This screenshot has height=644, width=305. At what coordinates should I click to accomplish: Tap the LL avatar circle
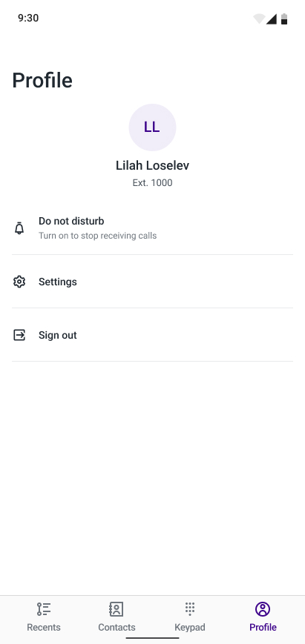[x=153, y=127]
